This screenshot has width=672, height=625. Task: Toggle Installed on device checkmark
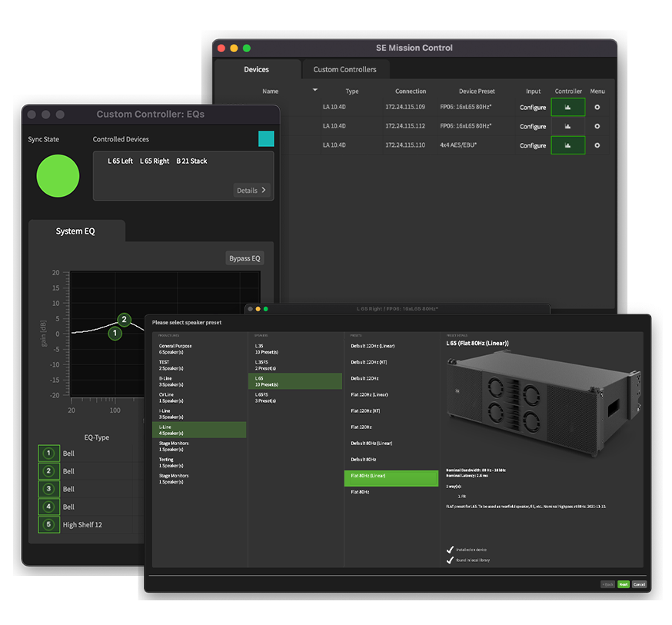point(450,550)
